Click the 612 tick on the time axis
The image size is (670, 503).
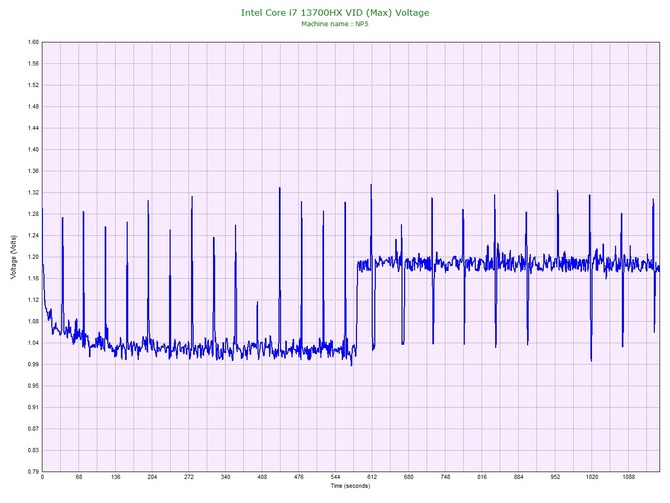[372, 477]
